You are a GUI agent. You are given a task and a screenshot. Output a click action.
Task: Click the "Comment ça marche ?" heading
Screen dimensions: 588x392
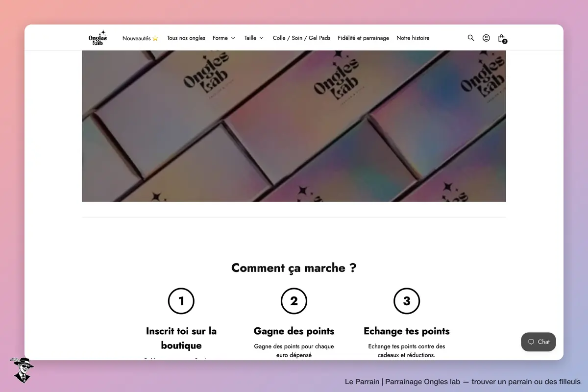[294, 268]
